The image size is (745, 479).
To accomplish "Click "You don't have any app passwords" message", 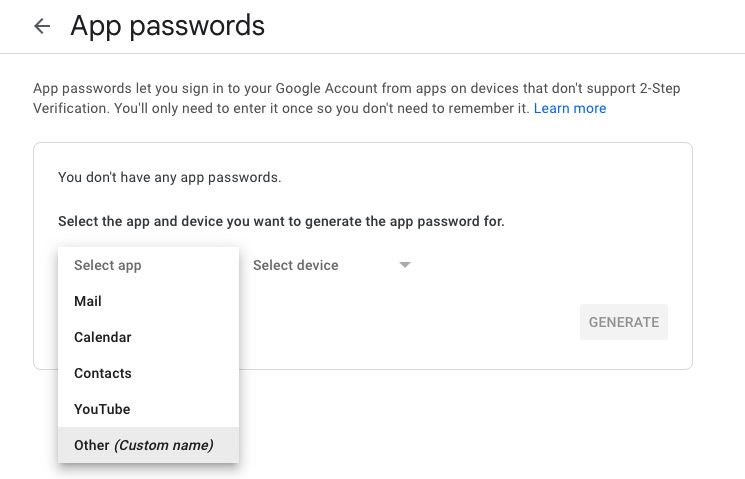I will click(170, 178).
